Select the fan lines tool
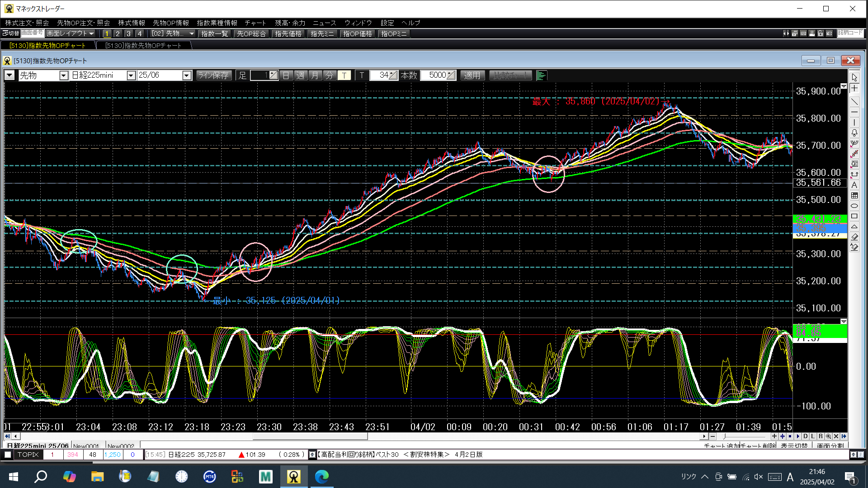 coord(854,143)
